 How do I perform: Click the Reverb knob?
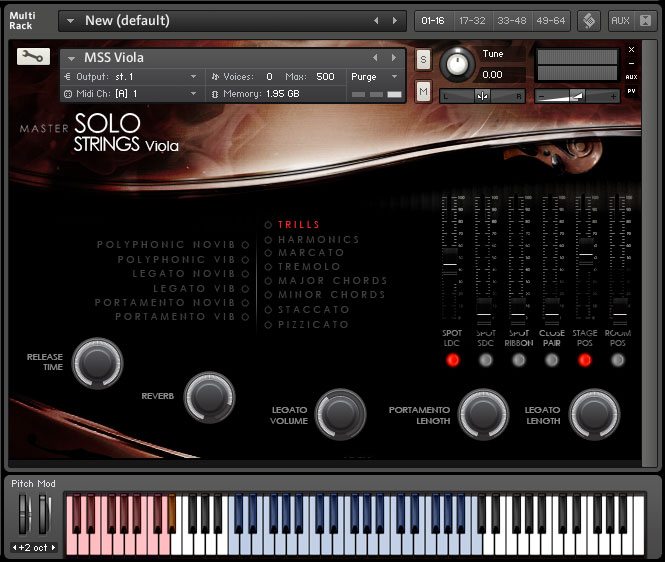209,396
